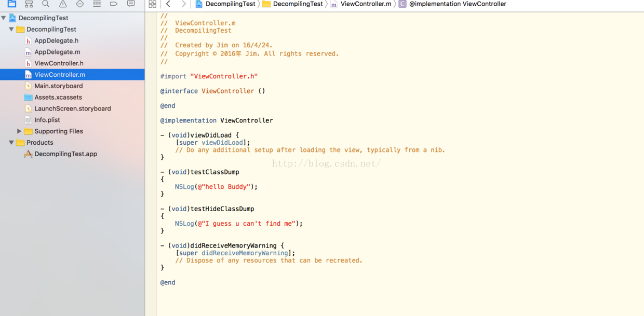
Task: Open ViewController.m in the jump bar
Action: (366, 4)
